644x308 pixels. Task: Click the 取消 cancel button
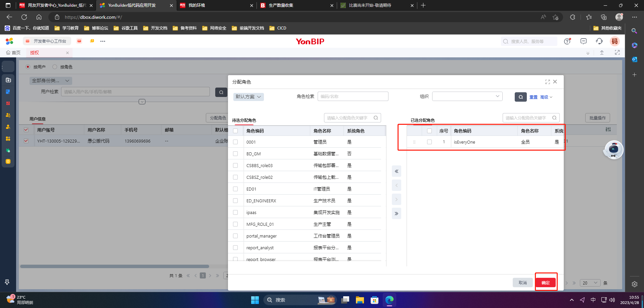click(523, 283)
